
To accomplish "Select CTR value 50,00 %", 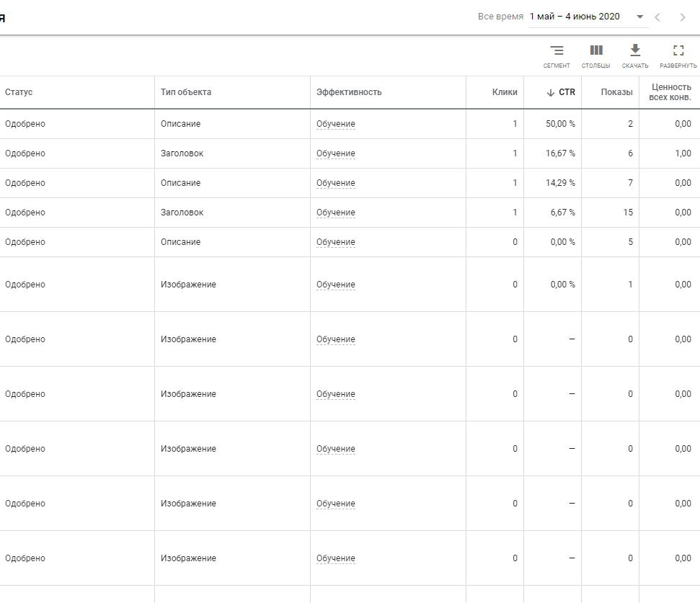I will 560,123.
